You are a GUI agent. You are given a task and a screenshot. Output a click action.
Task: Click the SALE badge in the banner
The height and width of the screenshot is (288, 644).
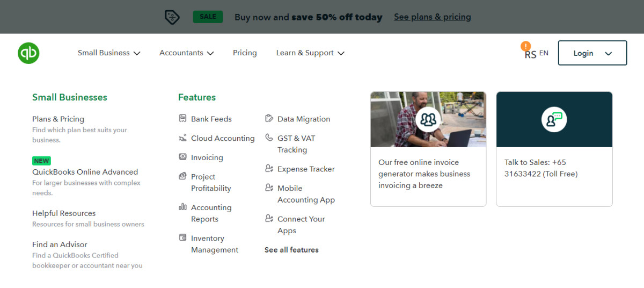(208, 17)
